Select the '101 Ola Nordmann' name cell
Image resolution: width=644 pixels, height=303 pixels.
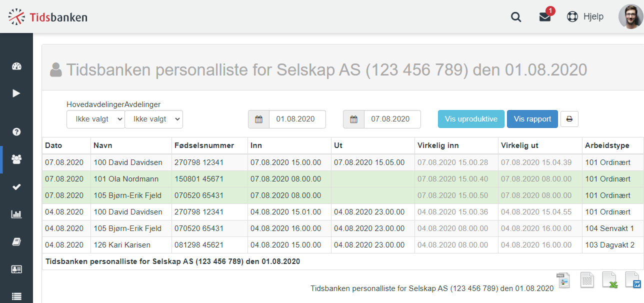click(131, 179)
